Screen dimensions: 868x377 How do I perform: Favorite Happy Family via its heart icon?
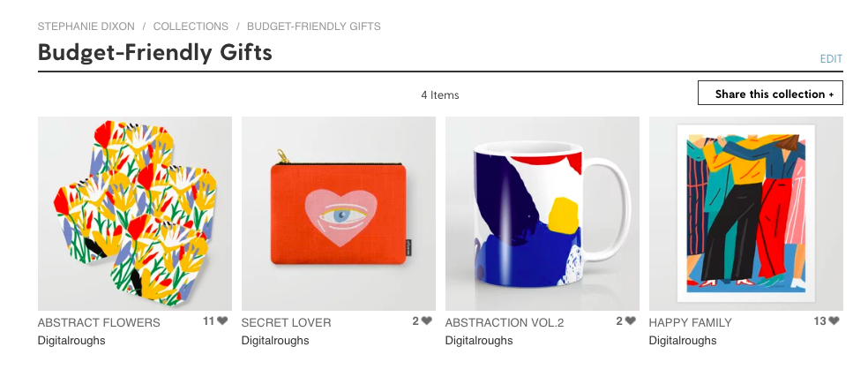(834, 321)
